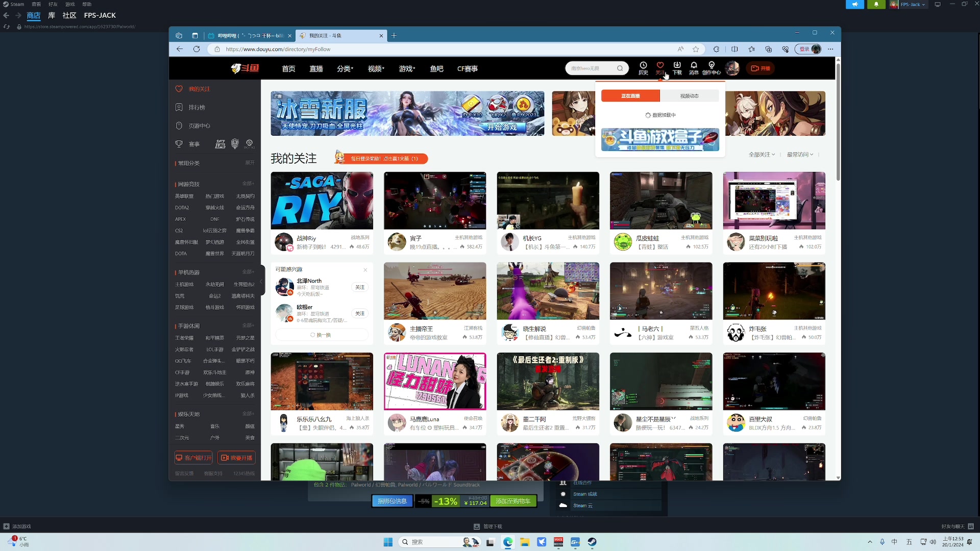This screenshot has height=551, width=980.
Task: Close the 可能感兴趣 recommendation card
Action: [x=365, y=270]
